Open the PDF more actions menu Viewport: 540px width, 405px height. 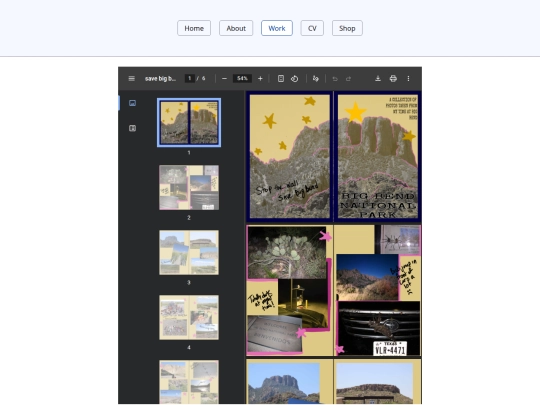point(408,79)
